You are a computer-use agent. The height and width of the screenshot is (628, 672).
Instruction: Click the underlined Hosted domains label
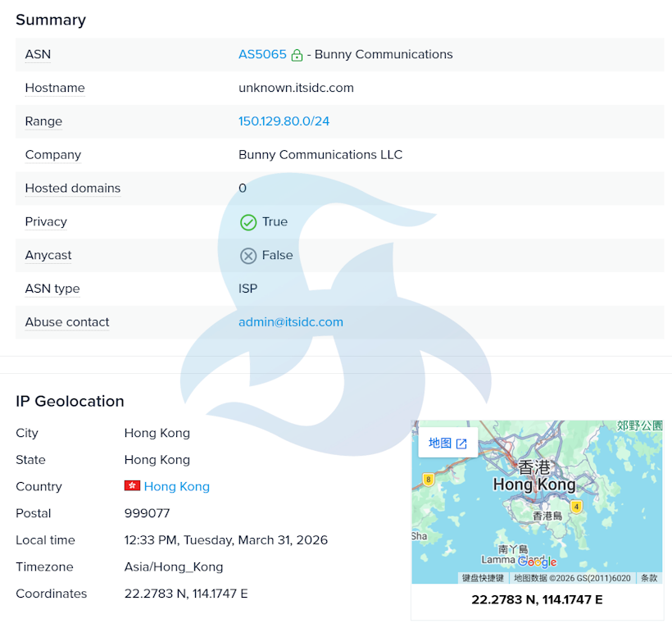72,188
